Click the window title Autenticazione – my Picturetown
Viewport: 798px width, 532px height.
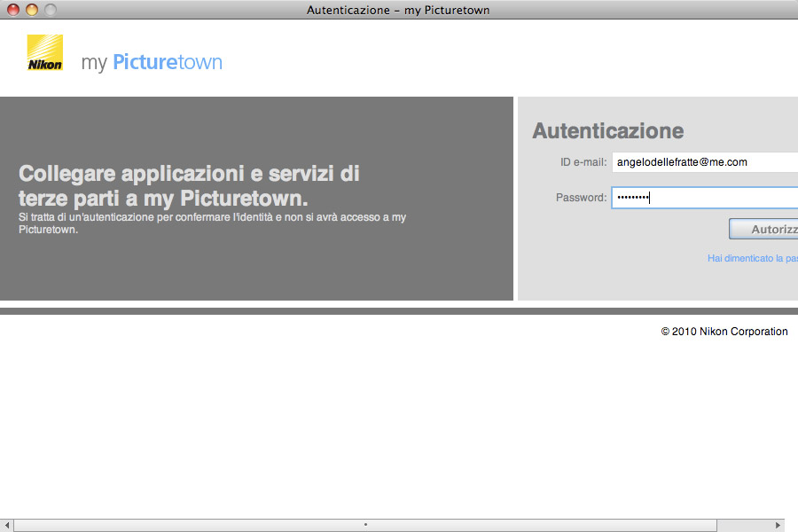[398, 10]
